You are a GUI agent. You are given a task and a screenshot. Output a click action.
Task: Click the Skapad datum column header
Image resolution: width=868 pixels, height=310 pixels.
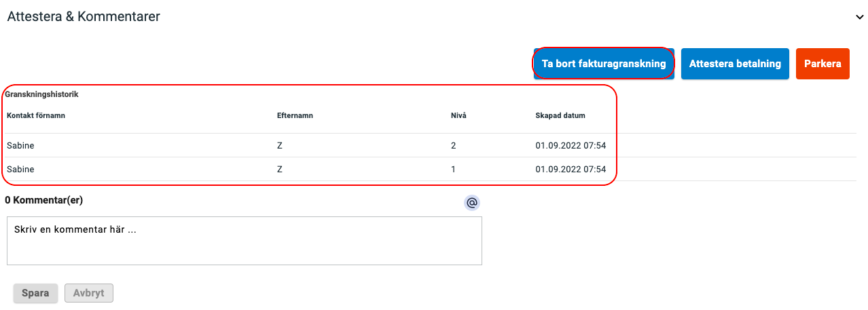(560, 115)
